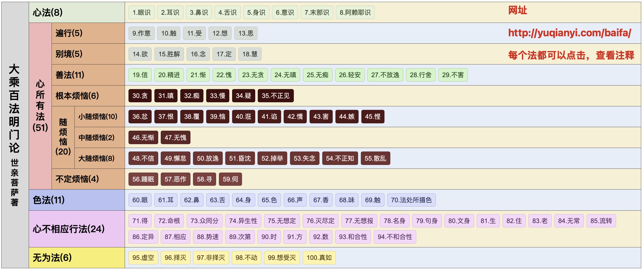The height and width of the screenshot is (270, 644).
Task: Select 26.轻安 in 善法
Action: click(x=350, y=75)
